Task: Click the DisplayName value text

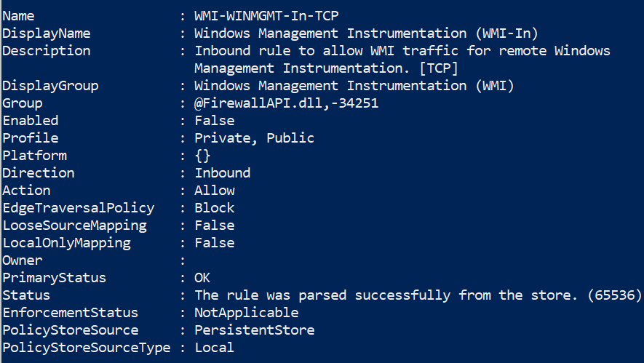Action: click(366, 33)
